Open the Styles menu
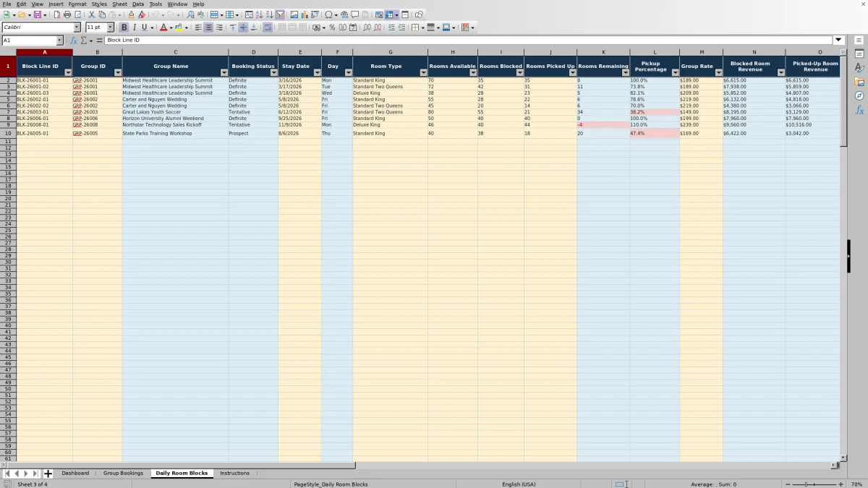 click(x=99, y=4)
